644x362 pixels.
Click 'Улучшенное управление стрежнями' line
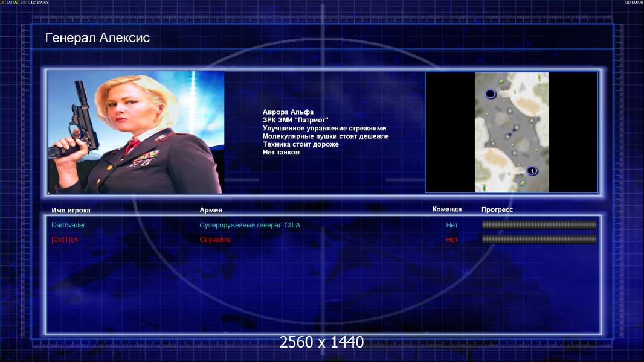point(324,128)
